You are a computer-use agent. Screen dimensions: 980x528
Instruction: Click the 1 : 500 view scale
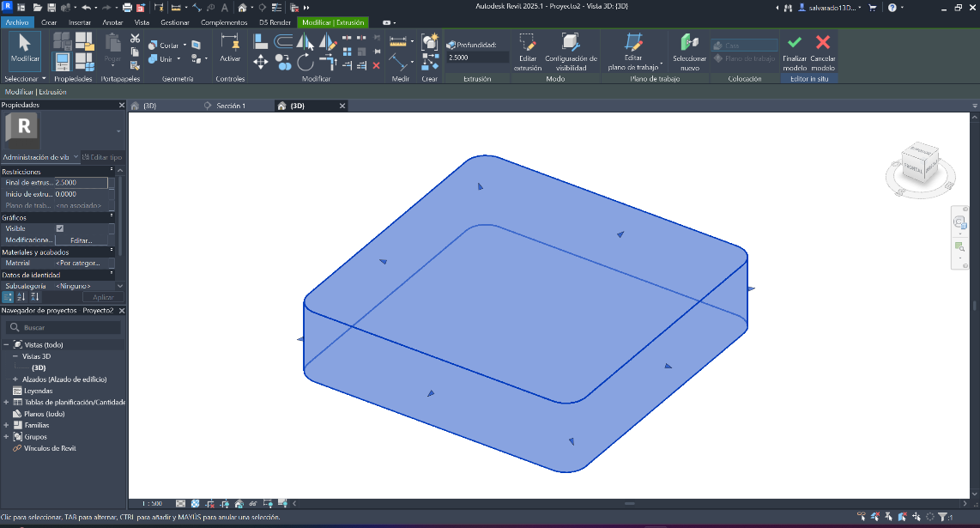pos(152,504)
